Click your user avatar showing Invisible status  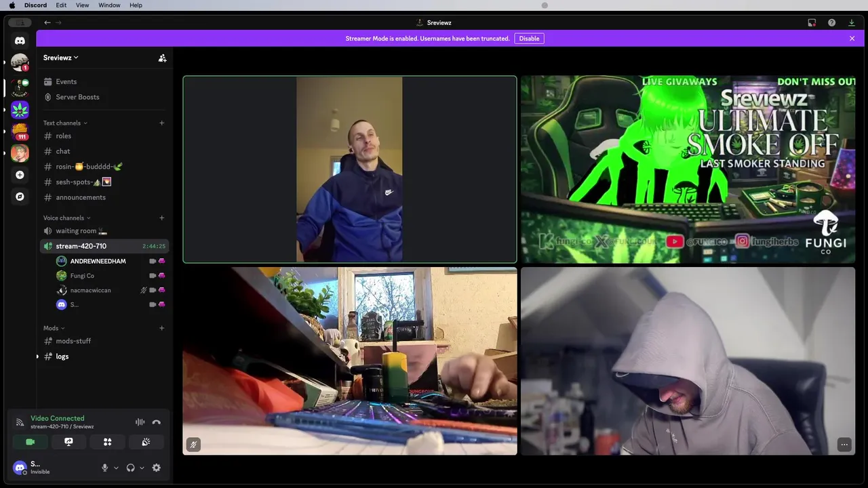[20, 468]
